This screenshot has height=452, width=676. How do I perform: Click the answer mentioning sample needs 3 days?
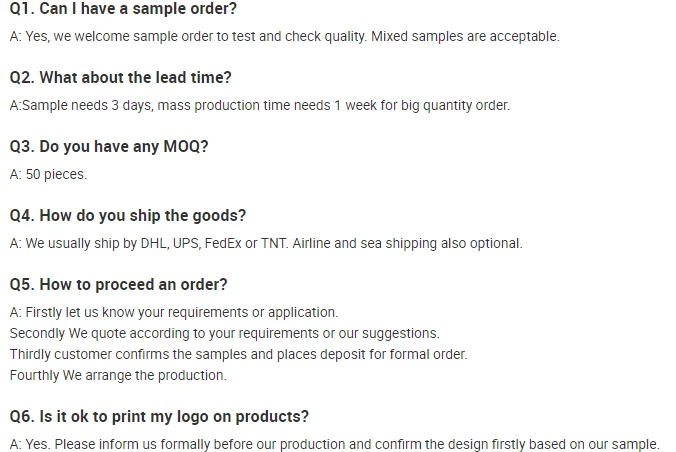260,106
